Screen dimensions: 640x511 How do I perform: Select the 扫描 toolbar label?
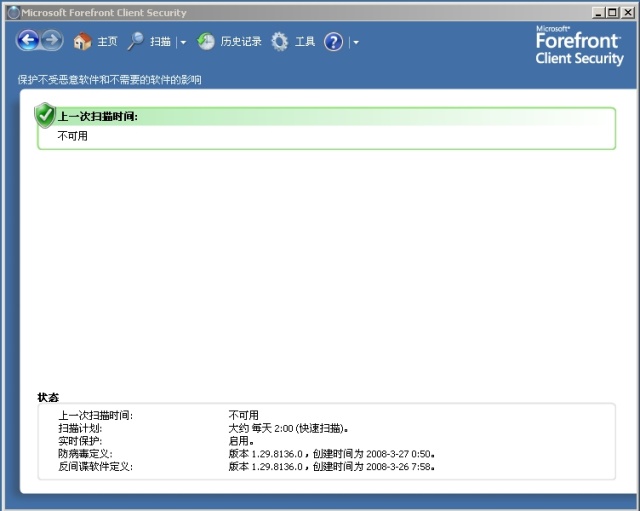(x=160, y=42)
